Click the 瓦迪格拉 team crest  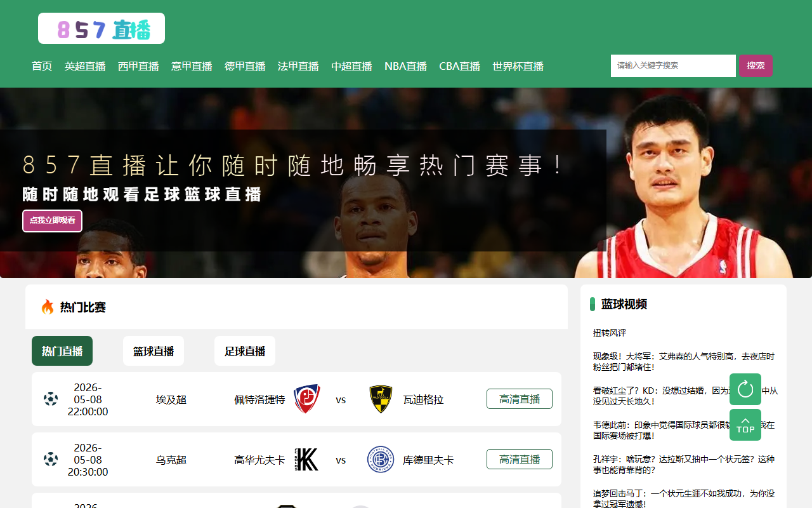(x=381, y=399)
